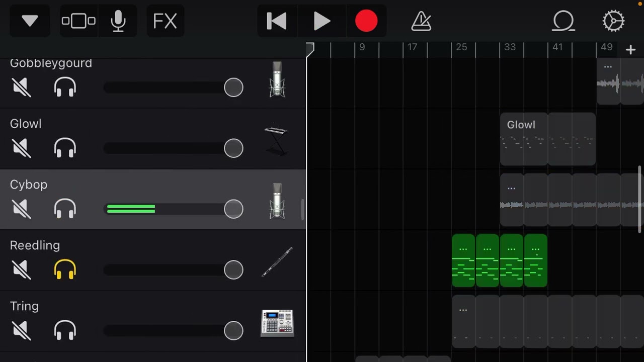The height and width of the screenshot is (362, 644).
Task: Mute the Reedling track
Action: click(x=21, y=270)
